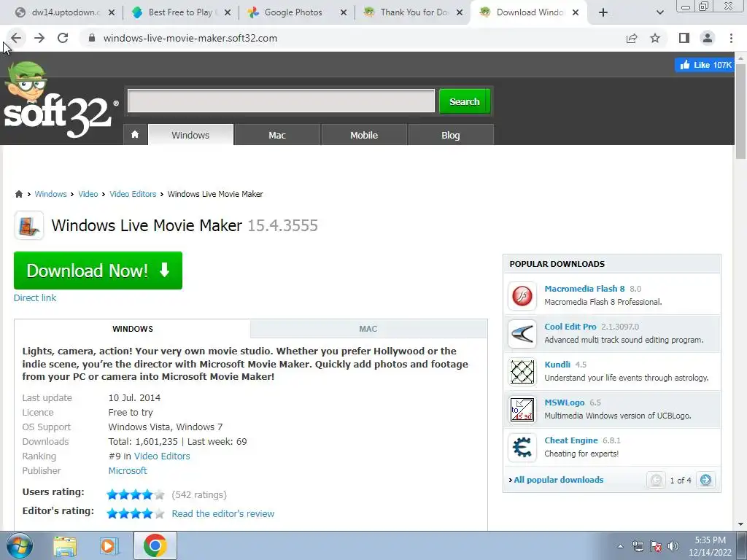Open the Microsoft publisher link
Viewport: 747px width, 560px height.
[x=128, y=470]
